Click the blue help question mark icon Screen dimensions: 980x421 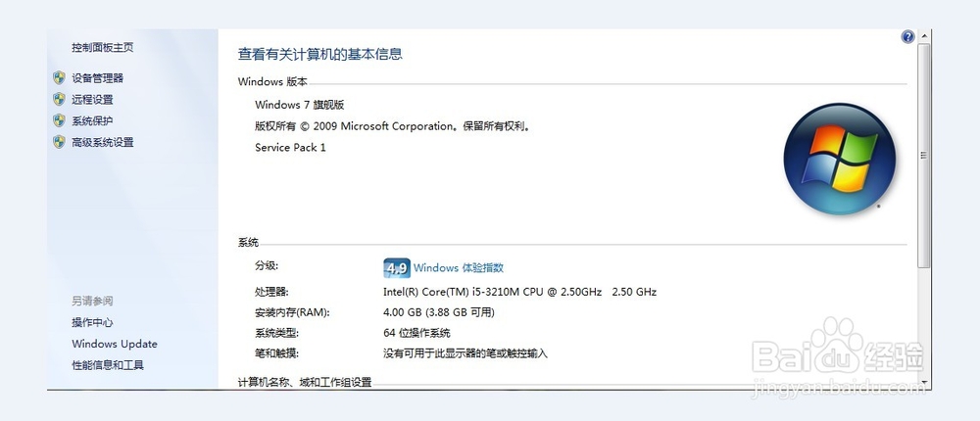(907, 37)
